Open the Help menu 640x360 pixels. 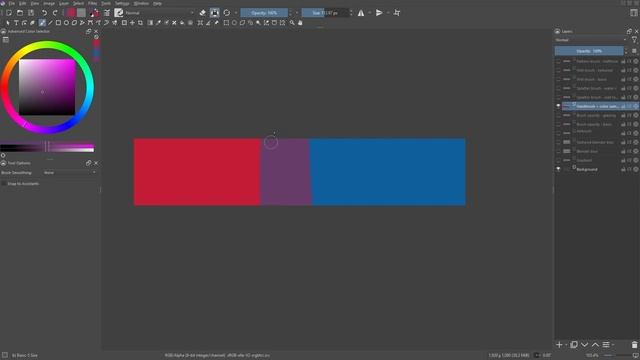[158, 3]
